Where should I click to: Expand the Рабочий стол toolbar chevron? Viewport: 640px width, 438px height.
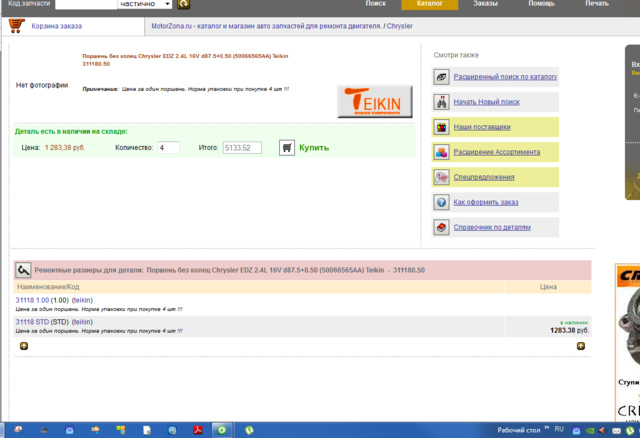547,427
